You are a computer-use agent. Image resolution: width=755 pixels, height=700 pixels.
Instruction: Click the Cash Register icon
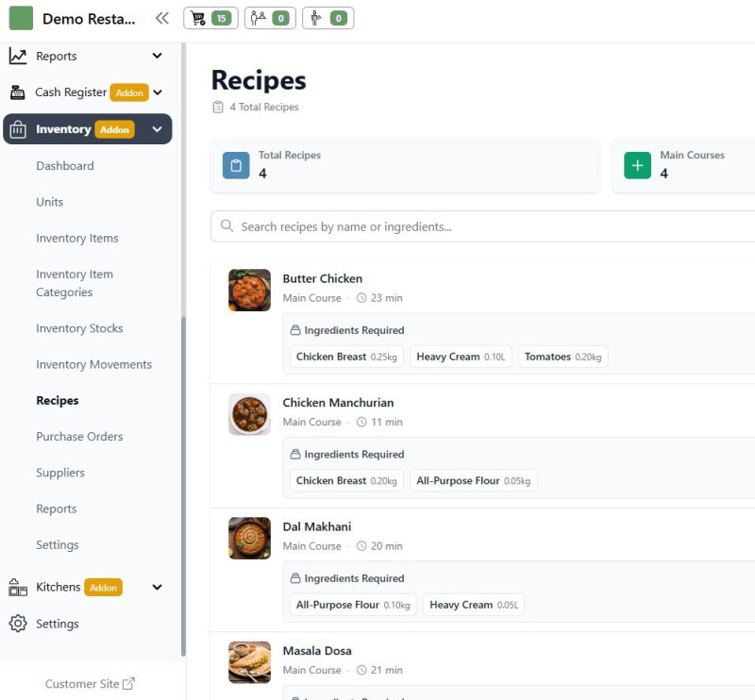[19, 92]
